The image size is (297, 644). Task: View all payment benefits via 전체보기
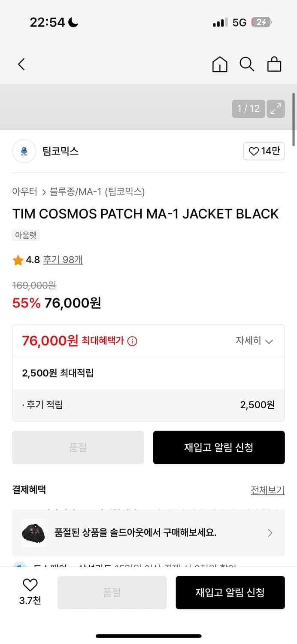click(267, 489)
